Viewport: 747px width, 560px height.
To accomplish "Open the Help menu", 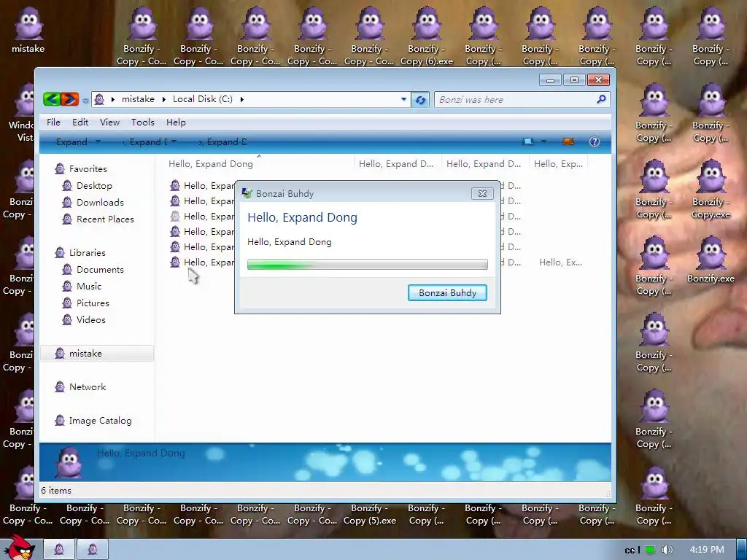I will 176,122.
